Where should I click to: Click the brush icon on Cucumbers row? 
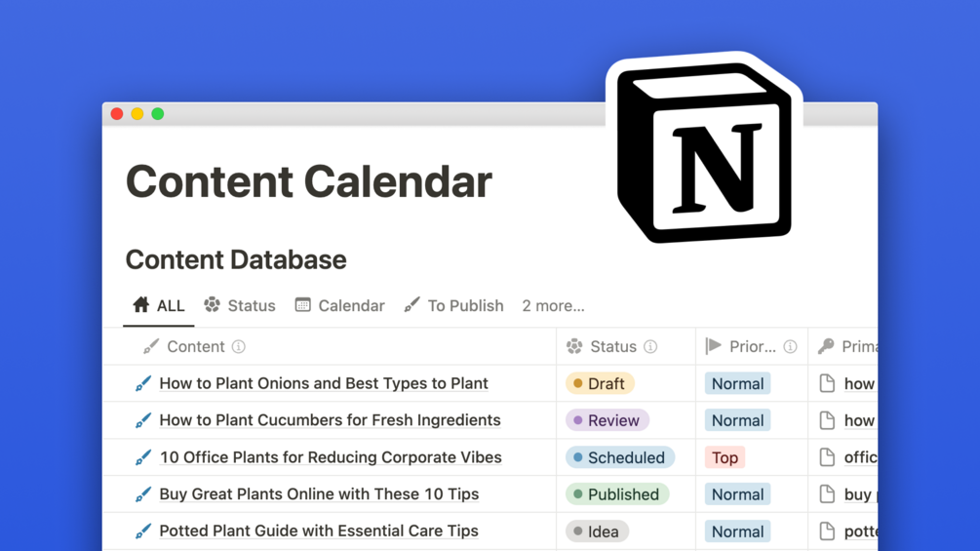(143, 420)
